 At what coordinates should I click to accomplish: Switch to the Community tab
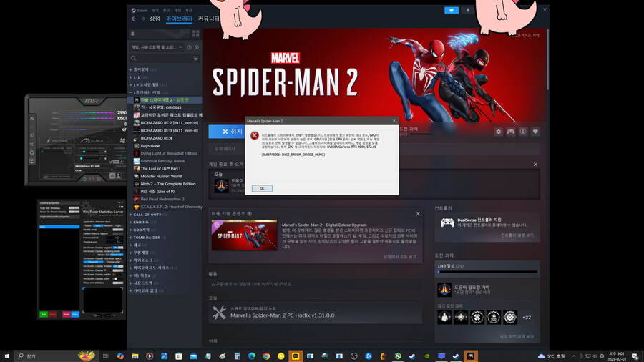(208, 19)
